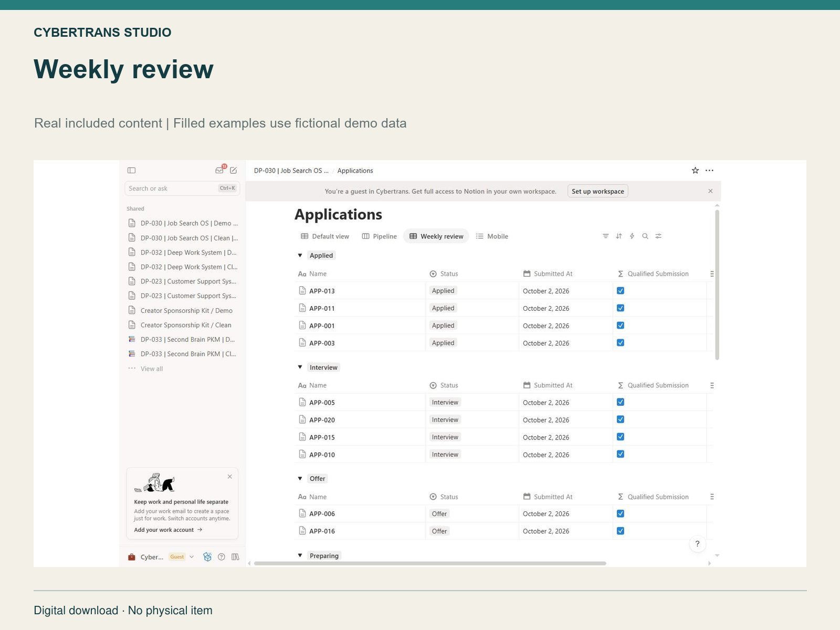Viewport: 840px width, 630px height.
Task: Expand View all shared pages
Action: (152, 369)
